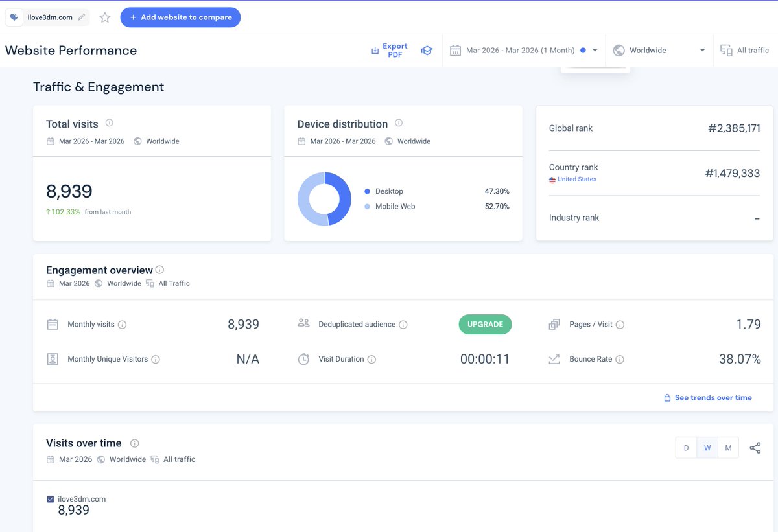Click the Desktop 47.30% value

click(497, 191)
